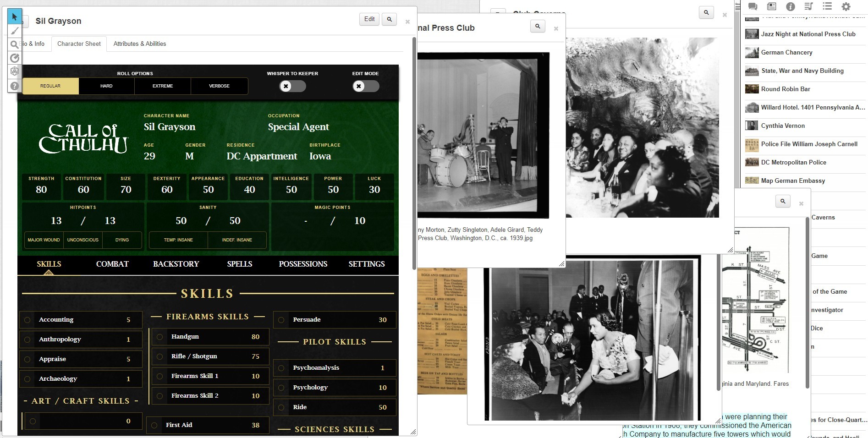Screen dimensions: 868x438
Task: Click the Edit button on Sil Grayson sheet
Action: [369, 19]
